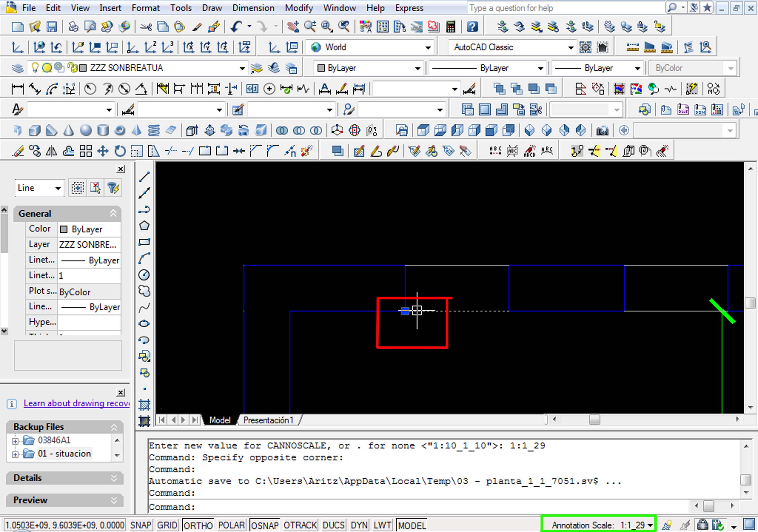Viewport: 758px width, 532px height.
Task: Select the Line draw tool
Action: point(144,177)
